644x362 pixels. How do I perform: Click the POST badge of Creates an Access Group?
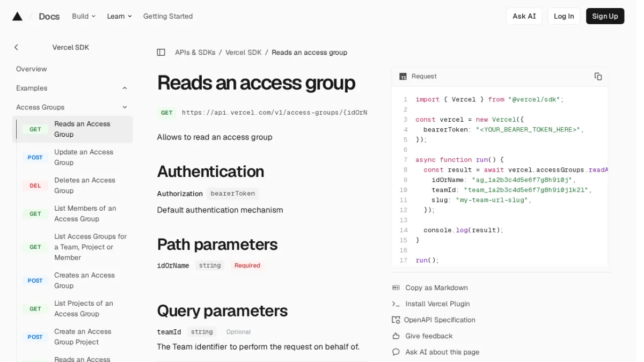tap(35, 280)
